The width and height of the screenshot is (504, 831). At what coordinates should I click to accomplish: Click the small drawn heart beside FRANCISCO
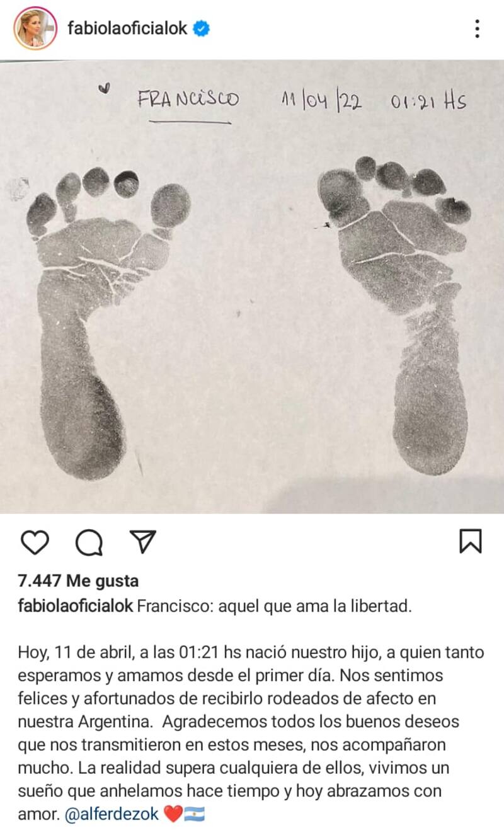105,88
